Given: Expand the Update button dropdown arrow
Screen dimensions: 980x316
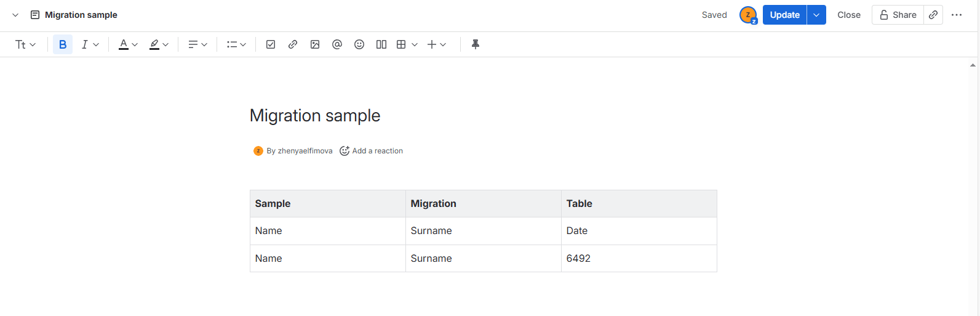Looking at the screenshot, I should pos(816,15).
